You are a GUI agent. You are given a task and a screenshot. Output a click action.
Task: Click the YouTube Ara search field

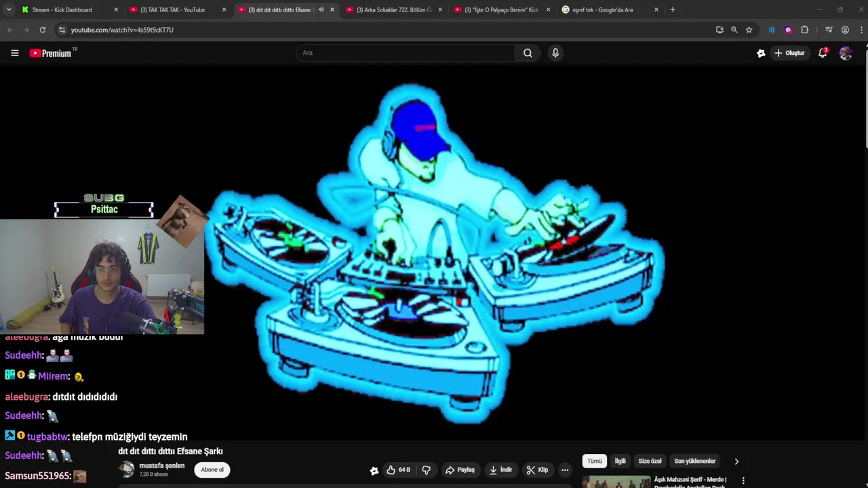406,53
